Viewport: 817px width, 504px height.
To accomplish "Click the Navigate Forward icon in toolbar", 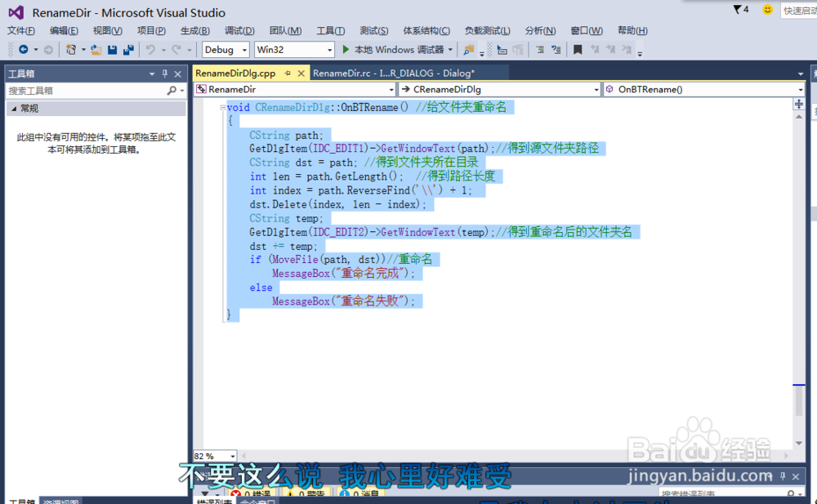I will pos(48,50).
